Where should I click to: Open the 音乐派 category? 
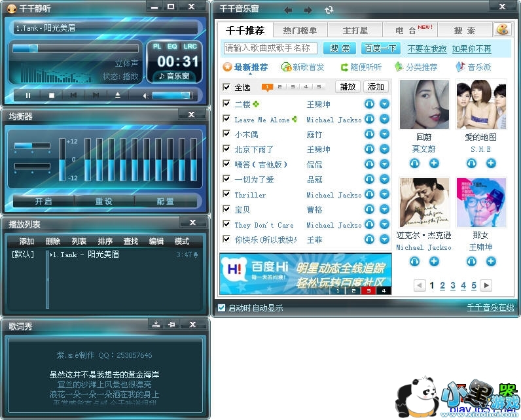click(x=473, y=67)
